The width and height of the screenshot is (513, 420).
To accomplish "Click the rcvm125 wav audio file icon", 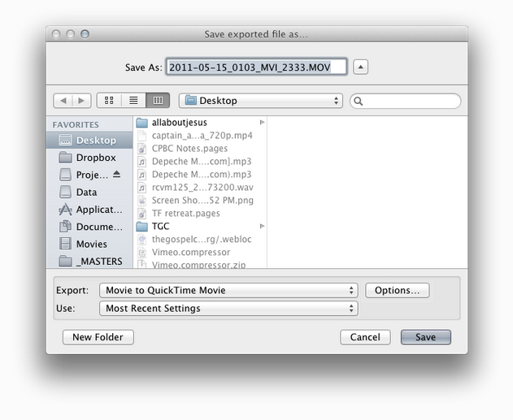I will click(x=141, y=188).
